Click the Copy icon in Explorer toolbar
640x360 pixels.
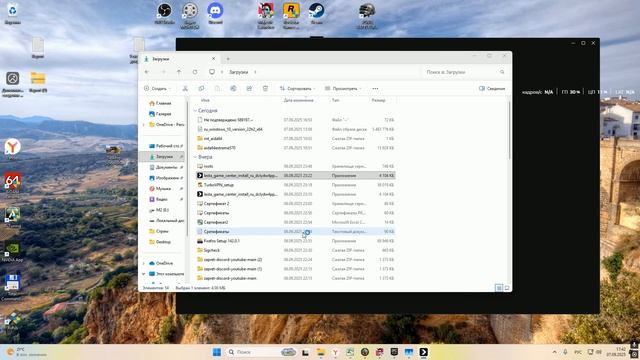201,89
